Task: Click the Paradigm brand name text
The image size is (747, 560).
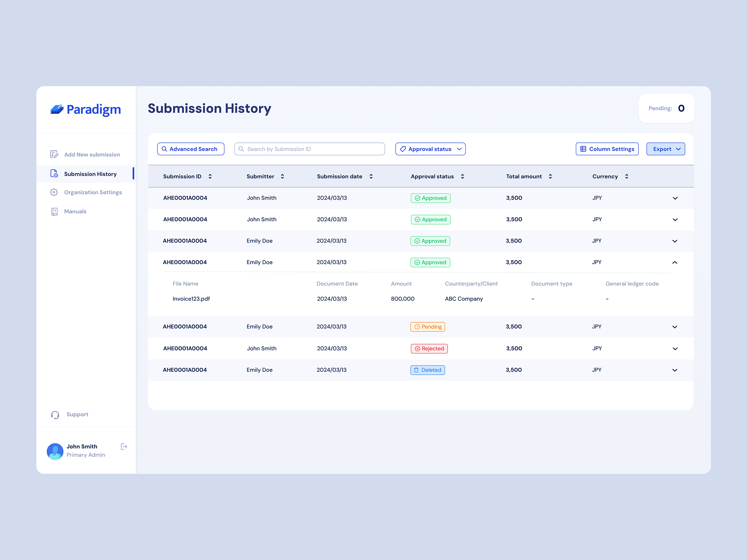Action: [94, 110]
